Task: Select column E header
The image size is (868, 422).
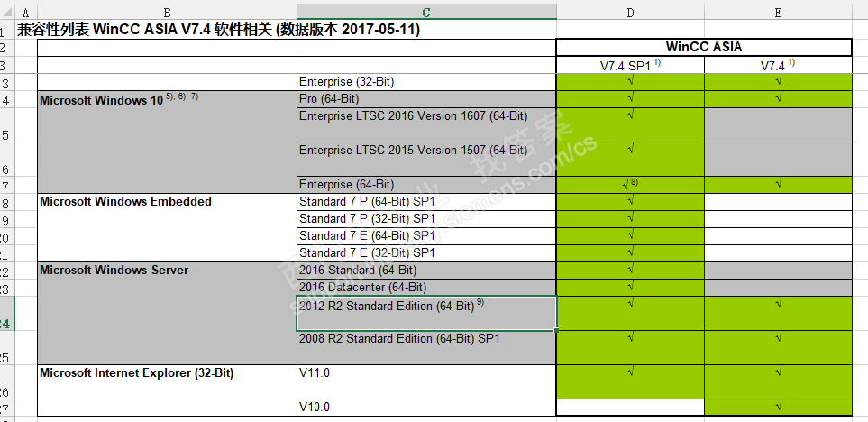Action: point(778,13)
